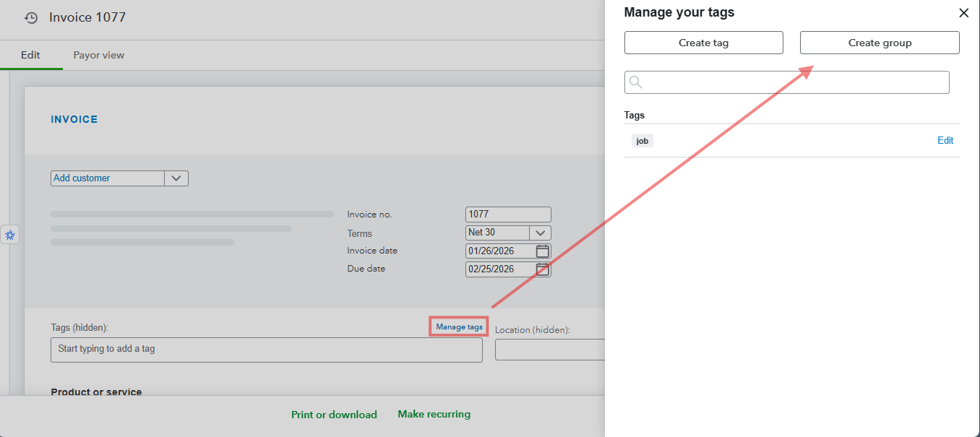The height and width of the screenshot is (437, 980).
Task: Click the Tags section heading in panel
Action: [x=635, y=115]
